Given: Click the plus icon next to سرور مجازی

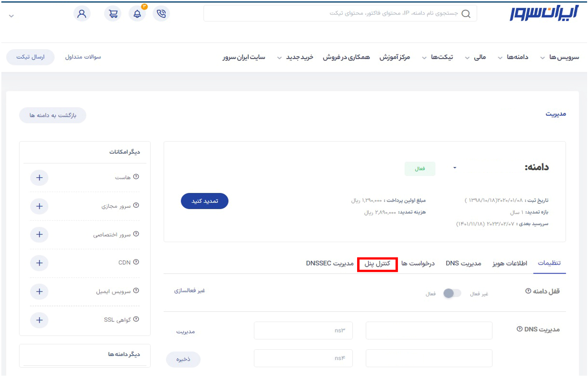Looking at the screenshot, I should pyautogui.click(x=39, y=206).
